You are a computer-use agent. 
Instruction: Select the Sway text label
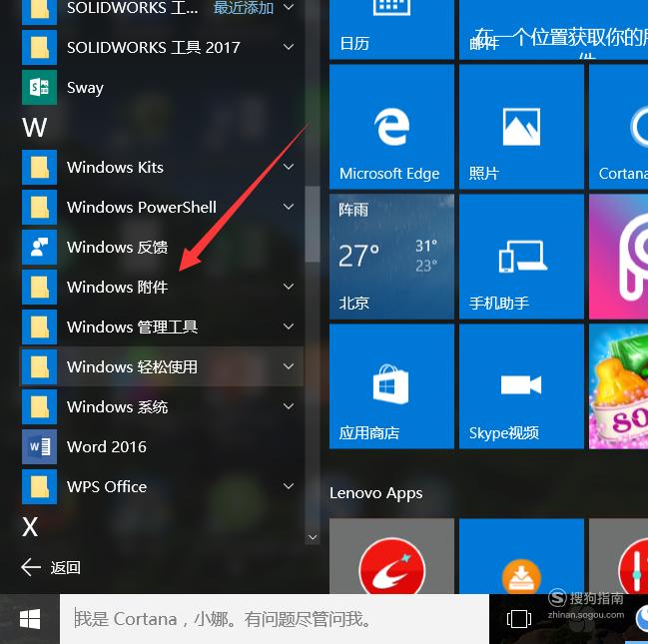pyautogui.click(x=85, y=88)
